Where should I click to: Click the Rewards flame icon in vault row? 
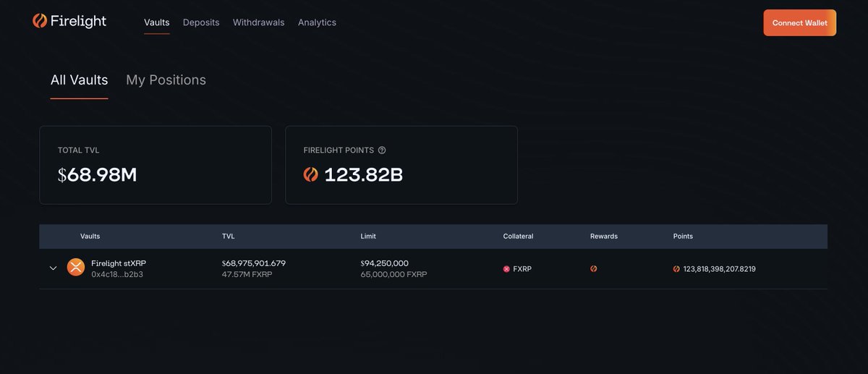(593, 268)
